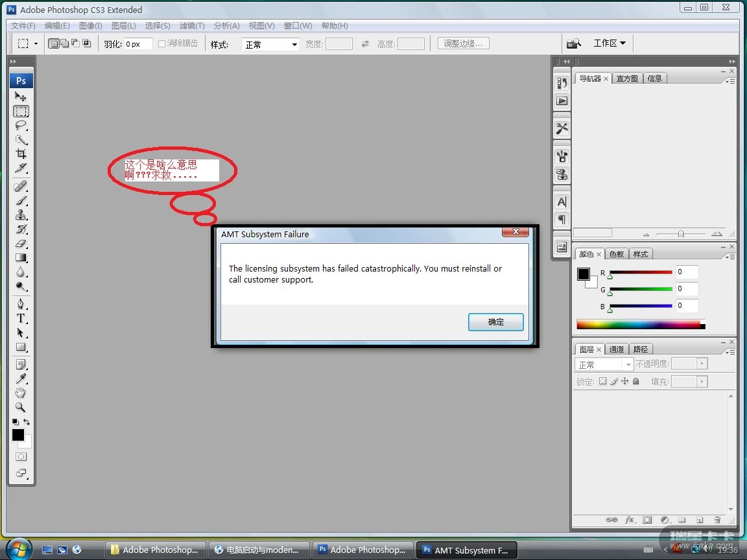
Task: Select the Hand tool
Action: [21, 393]
